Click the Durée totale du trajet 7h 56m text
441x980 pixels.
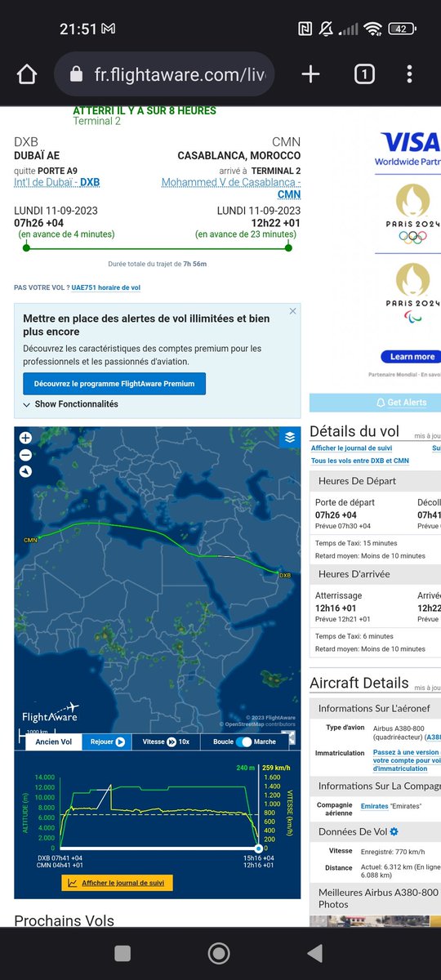(157, 264)
